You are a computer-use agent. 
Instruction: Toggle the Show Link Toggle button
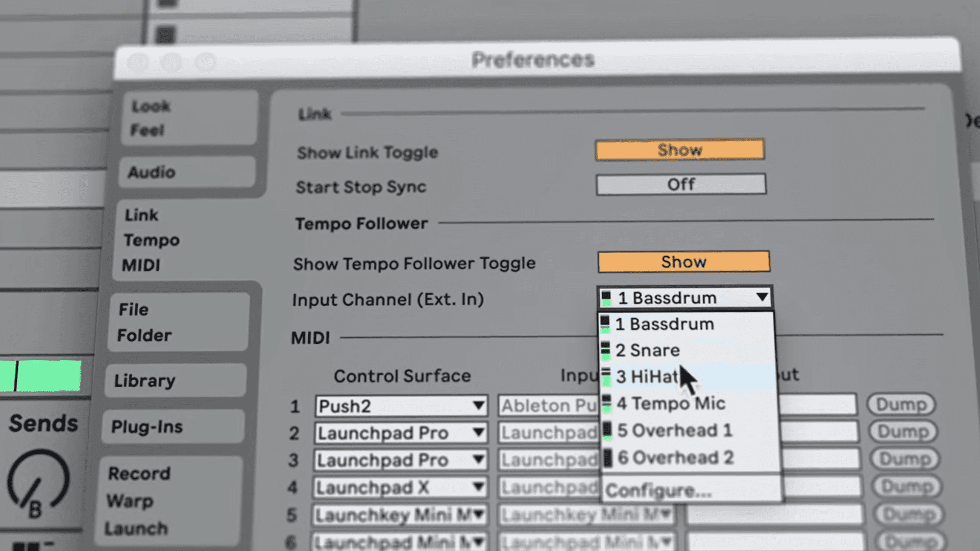tap(680, 150)
